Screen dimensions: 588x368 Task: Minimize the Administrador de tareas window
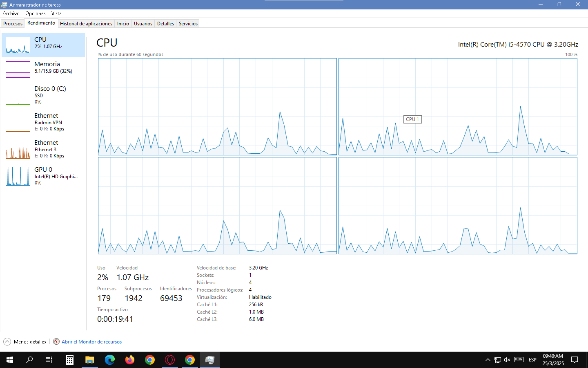coord(540,4)
